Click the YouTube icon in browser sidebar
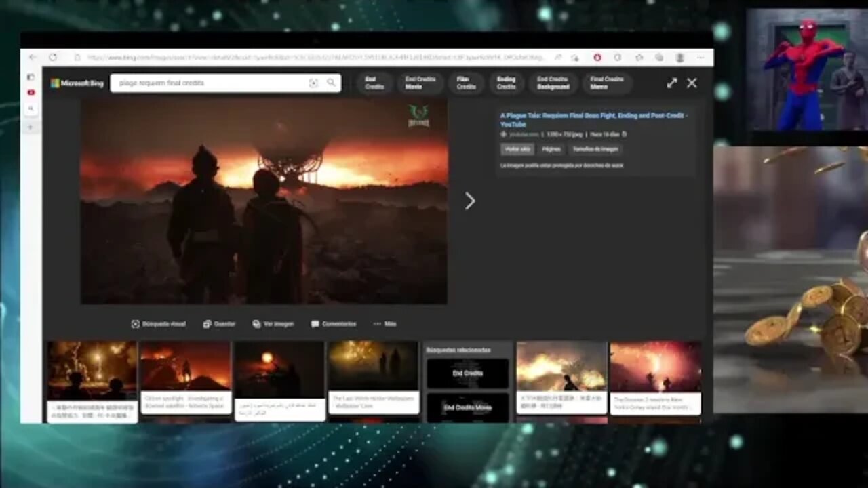This screenshot has width=868, height=488. click(31, 92)
